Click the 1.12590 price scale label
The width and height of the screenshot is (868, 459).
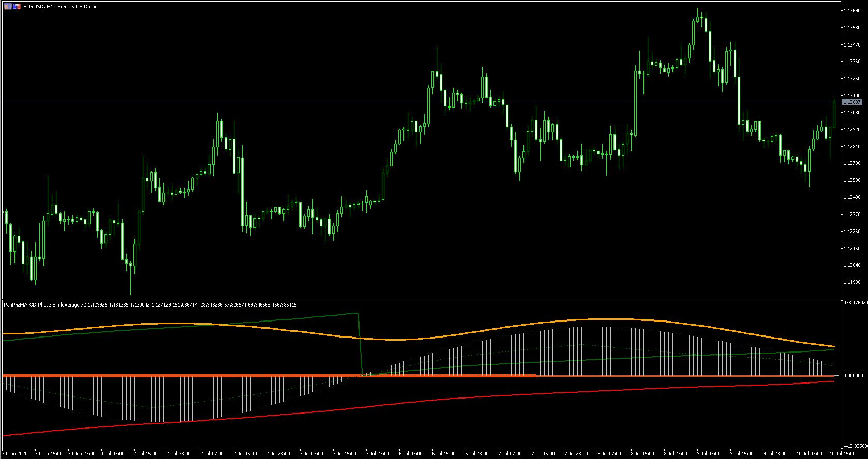point(852,180)
